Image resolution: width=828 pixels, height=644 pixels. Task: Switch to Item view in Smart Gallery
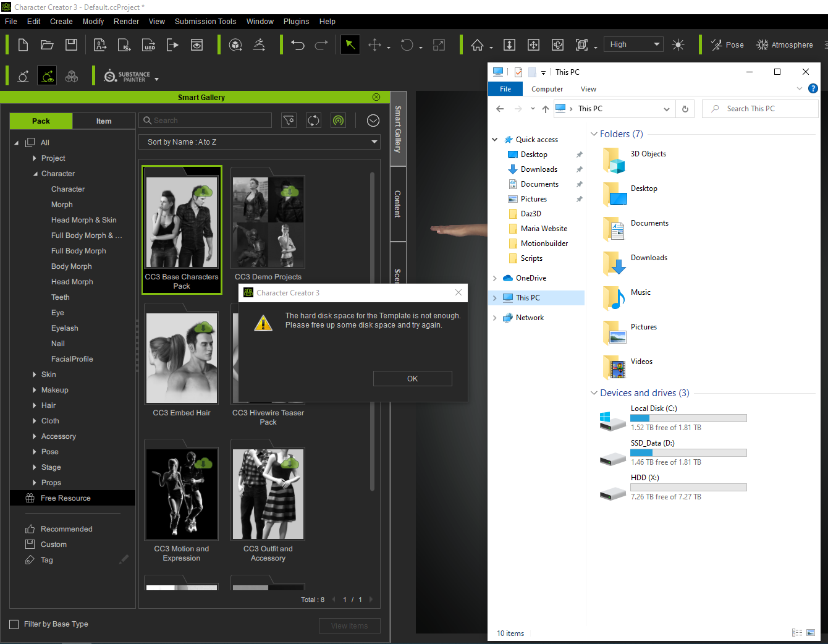pos(104,121)
